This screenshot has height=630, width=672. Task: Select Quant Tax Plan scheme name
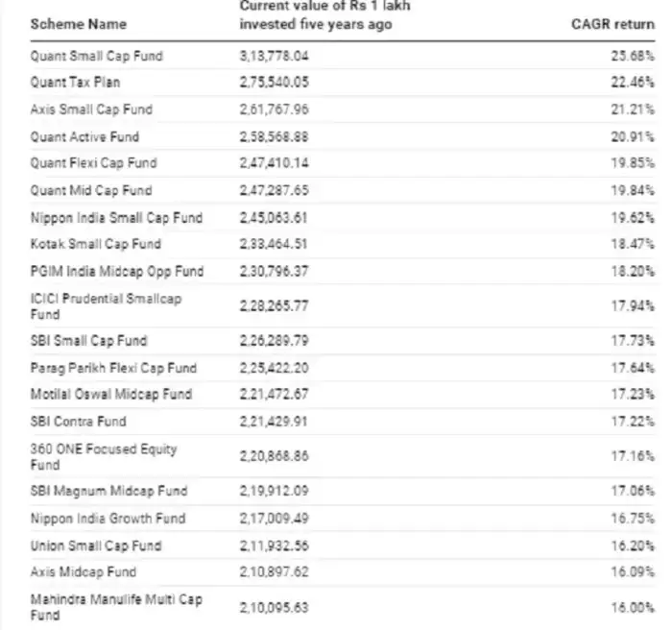[75, 83]
